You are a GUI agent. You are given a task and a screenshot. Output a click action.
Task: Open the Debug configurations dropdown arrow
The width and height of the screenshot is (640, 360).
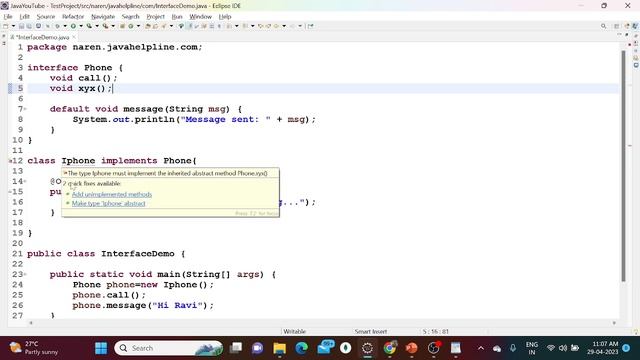click(x=65, y=26)
